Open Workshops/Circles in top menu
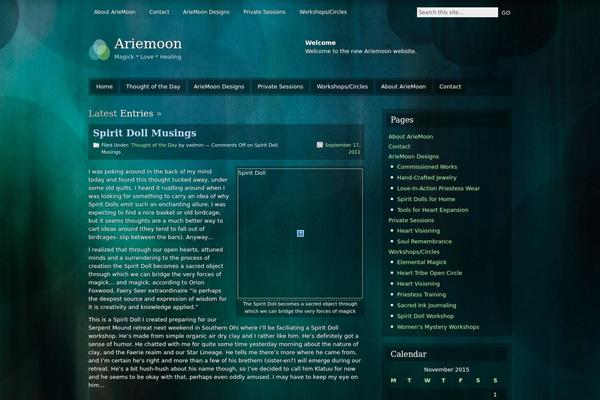The width and height of the screenshot is (600, 400). (x=323, y=12)
